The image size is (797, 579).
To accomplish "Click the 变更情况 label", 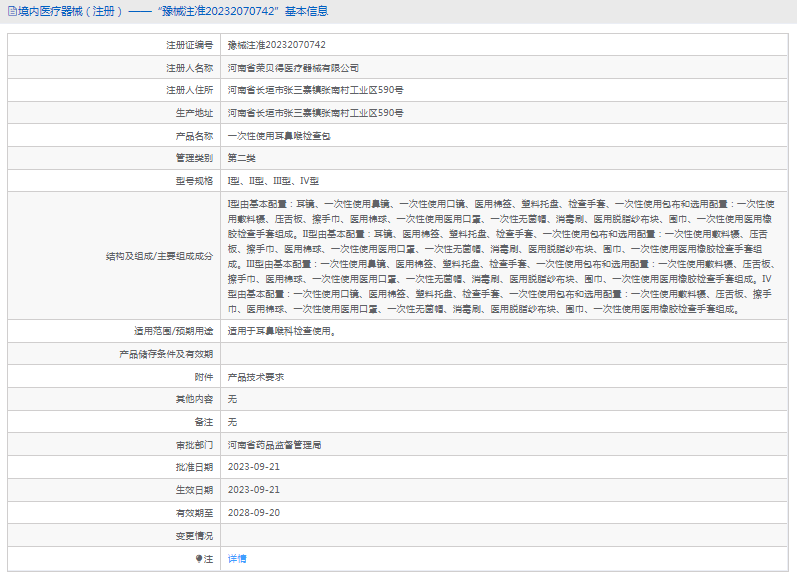I will coord(194,536).
